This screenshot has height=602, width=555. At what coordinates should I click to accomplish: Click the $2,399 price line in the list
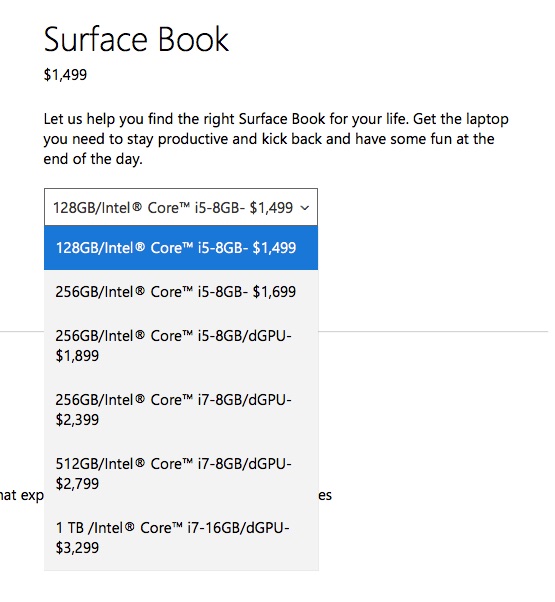(x=77, y=420)
